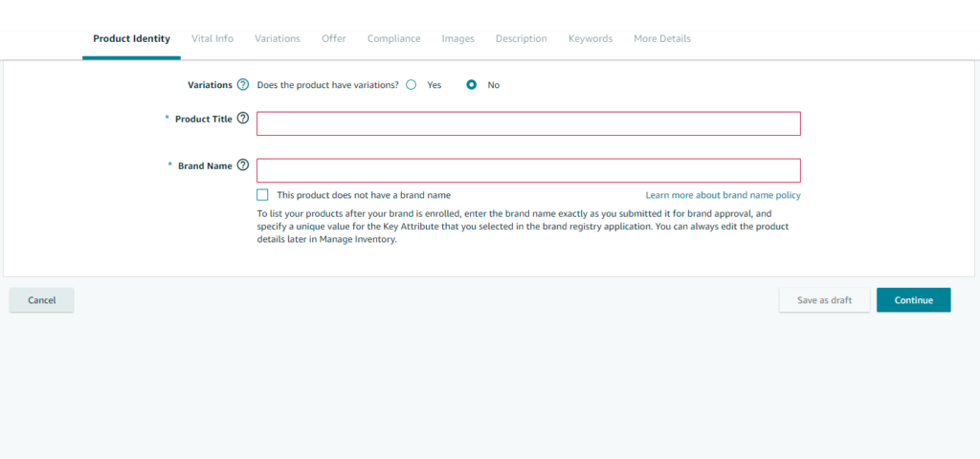The height and width of the screenshot is (459, 980).
Task: Open the Variations tab
Action: point(277,39)
